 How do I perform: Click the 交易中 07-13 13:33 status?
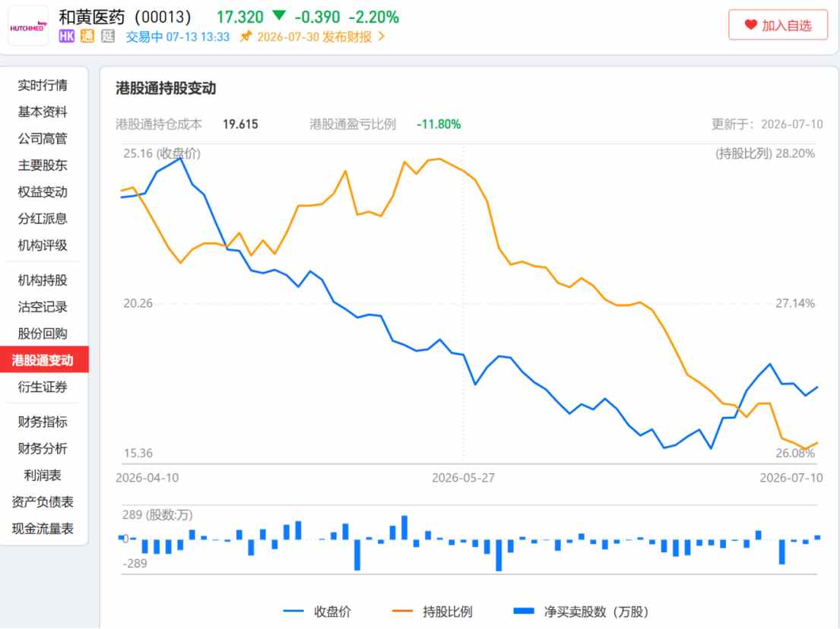[x=177, y=37]
